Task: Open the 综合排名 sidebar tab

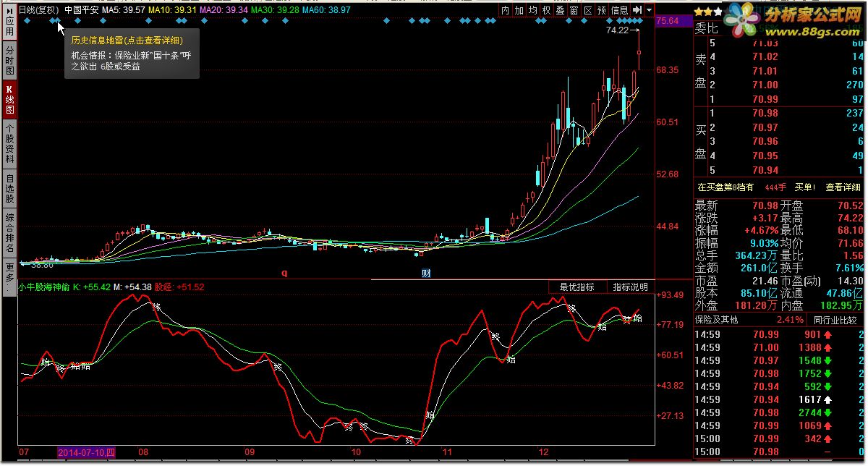Action: tap(9, 233)
